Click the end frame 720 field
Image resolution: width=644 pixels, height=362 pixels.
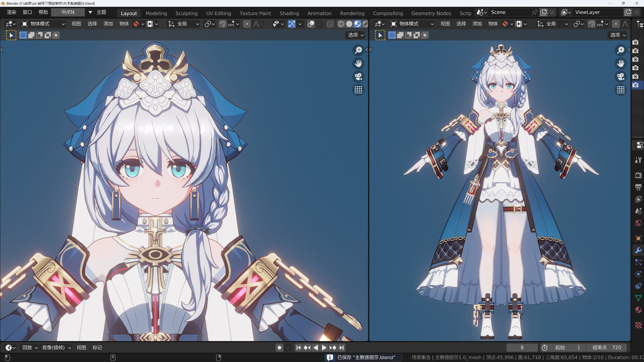click(x=610, y=348)
